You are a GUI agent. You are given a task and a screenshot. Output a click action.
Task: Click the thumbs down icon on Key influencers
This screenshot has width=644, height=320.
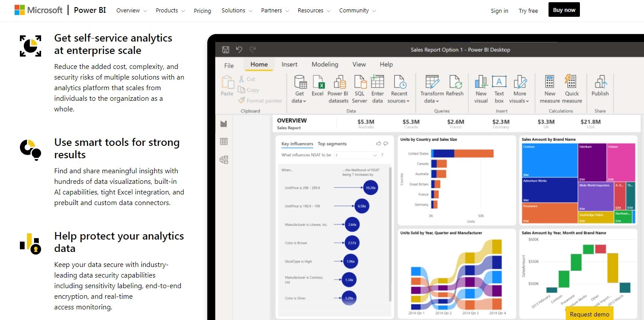pos(386,144)
